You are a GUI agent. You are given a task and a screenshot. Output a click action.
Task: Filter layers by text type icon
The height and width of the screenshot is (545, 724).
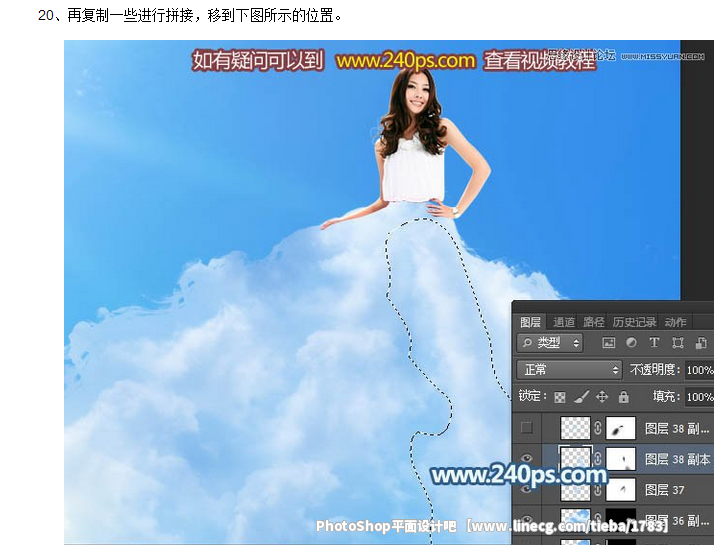[x=654, y=342]
